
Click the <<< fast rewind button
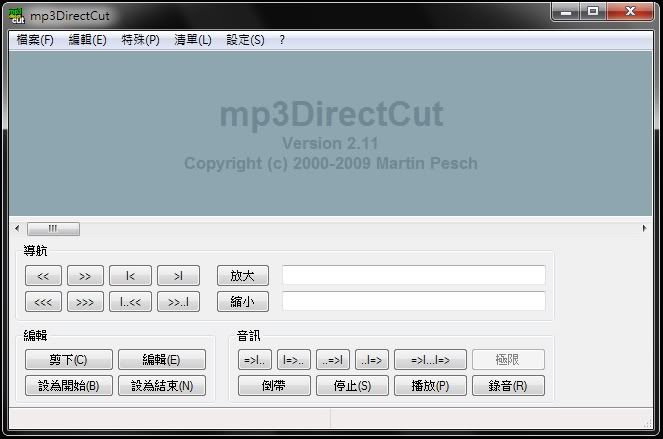(43, 302)
